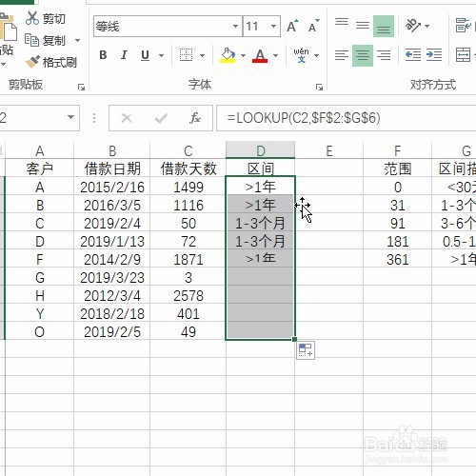Image resolution: width=476 pixels, height=476 pixels.
Task: Click header cell 借款日期
Action: pos(111,169)
